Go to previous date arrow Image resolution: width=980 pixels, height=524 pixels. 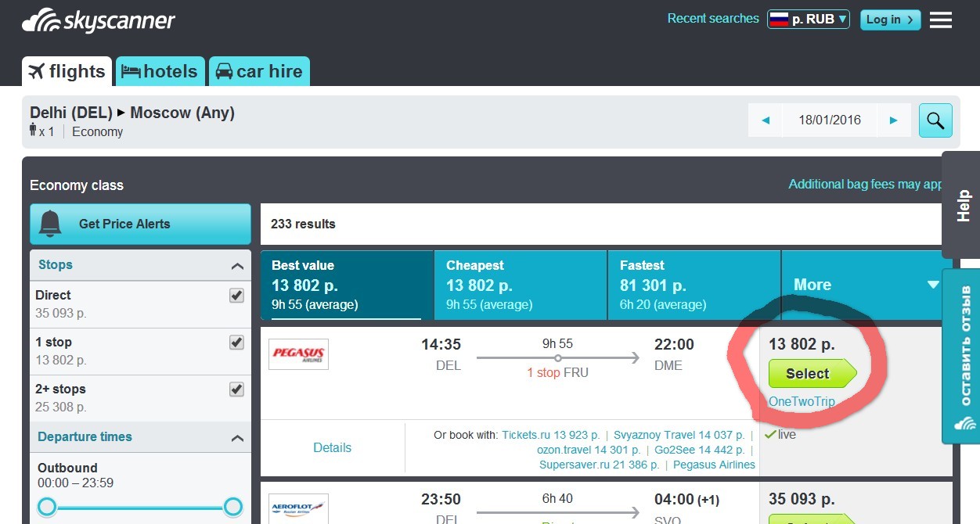point(766,120)
